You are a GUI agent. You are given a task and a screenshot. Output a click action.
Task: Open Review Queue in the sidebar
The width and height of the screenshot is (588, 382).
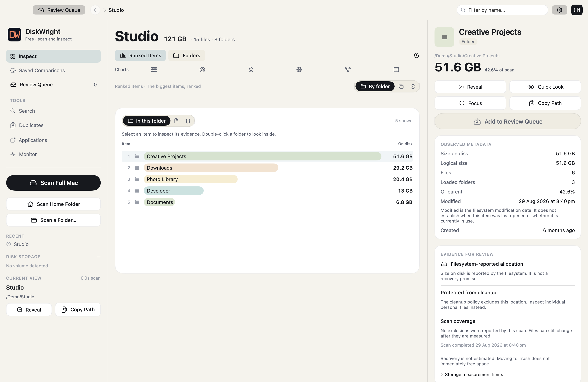pos(53,85)
